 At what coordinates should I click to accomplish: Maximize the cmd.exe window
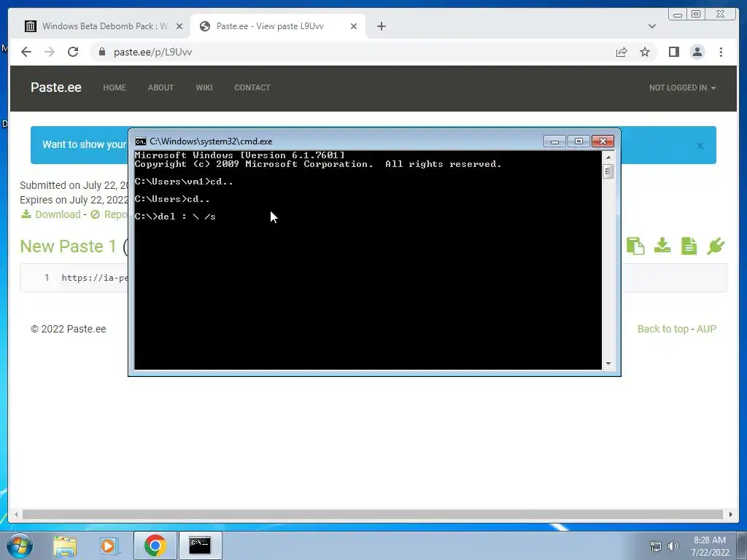pyautogui.click(x=578, y=141)
